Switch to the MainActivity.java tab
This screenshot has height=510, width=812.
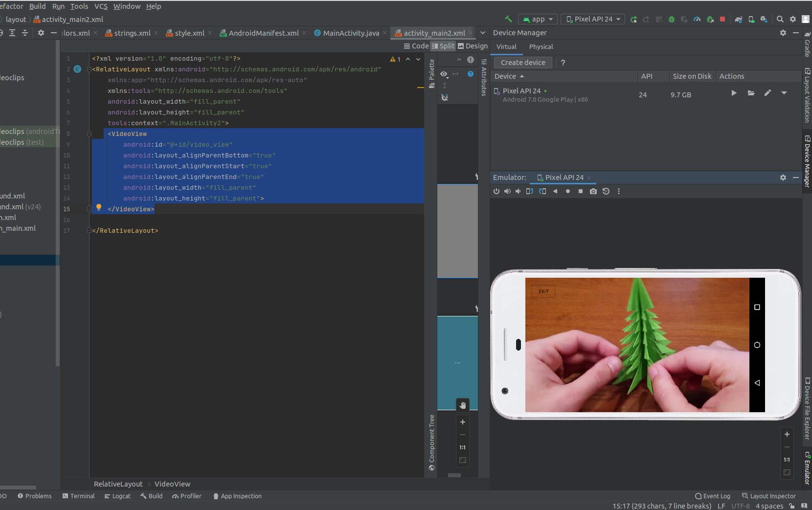347,33
